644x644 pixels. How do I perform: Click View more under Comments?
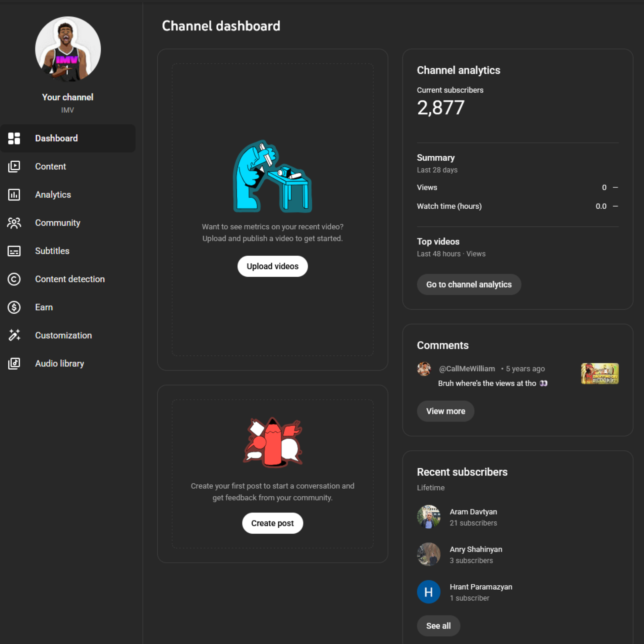click(x=445, y=411)
